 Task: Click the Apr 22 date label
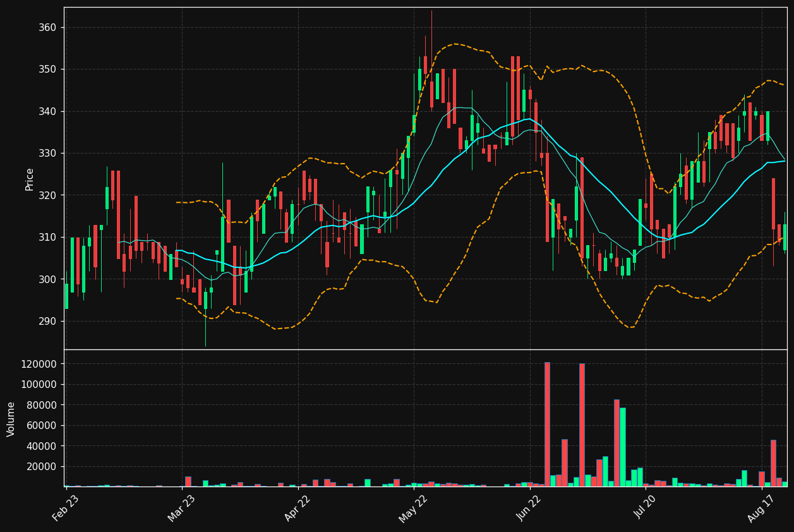pyautogui.click(x=298, y=508)
